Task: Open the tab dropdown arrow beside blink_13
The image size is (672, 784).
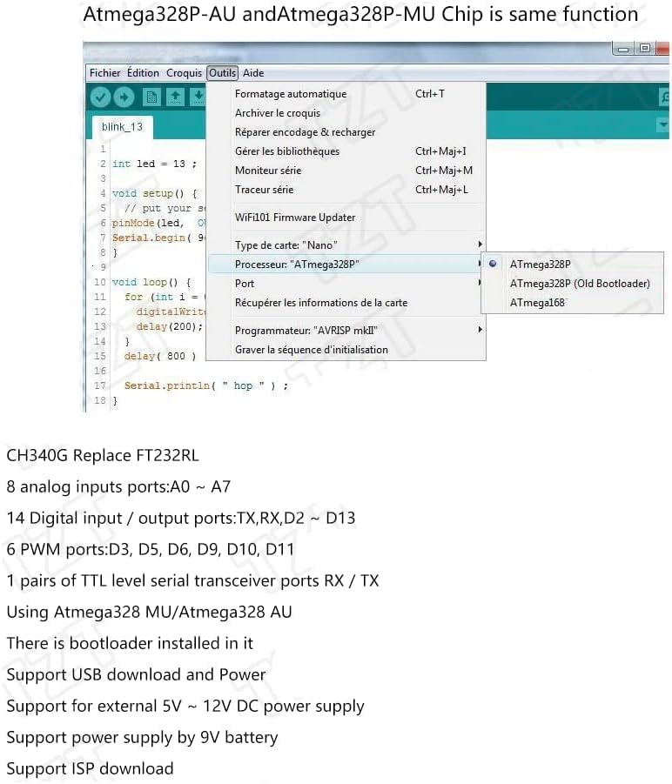Action: [x=662, y=126]
